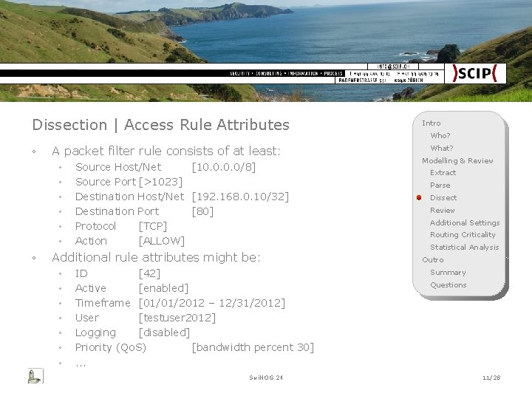
Task: Click the value [80]
Action: (202, 211)
